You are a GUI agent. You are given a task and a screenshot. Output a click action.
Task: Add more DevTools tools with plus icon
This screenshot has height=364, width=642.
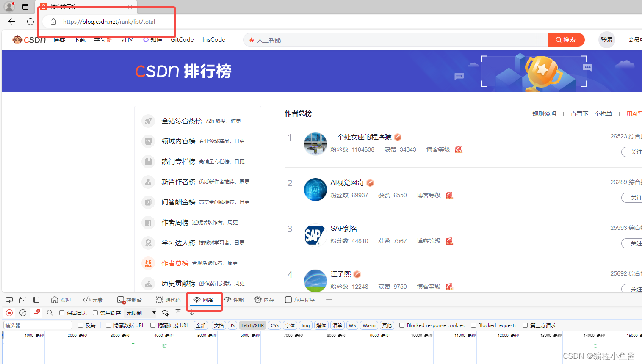tap(329, 300)
